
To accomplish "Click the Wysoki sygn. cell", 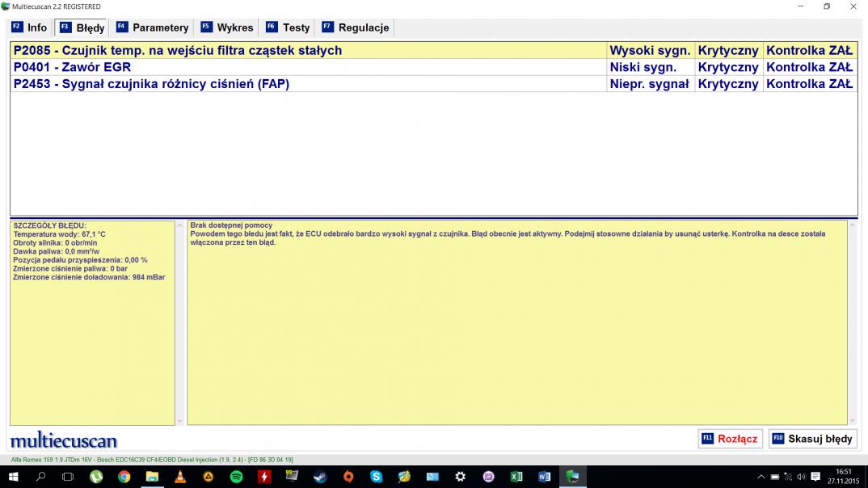I will [x=651, y=50].
